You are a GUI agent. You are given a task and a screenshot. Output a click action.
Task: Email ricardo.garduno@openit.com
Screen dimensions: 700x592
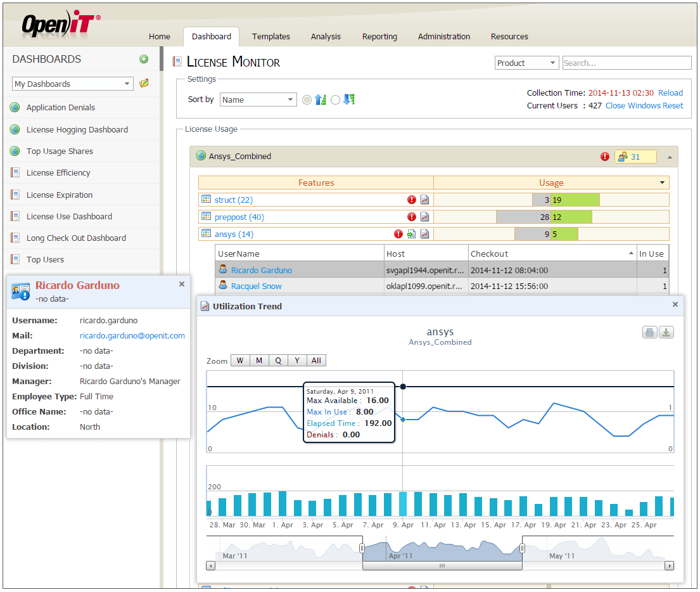(x=132, y=335)
